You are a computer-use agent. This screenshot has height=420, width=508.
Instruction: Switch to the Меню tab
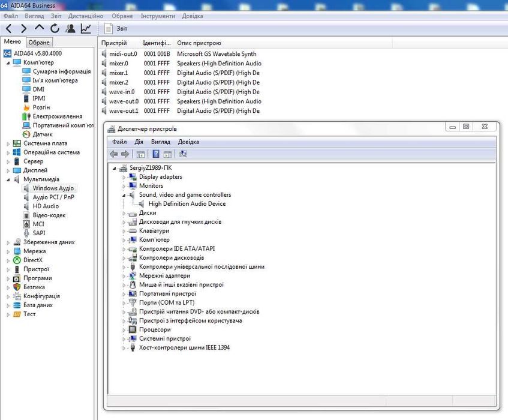[13, 42]
